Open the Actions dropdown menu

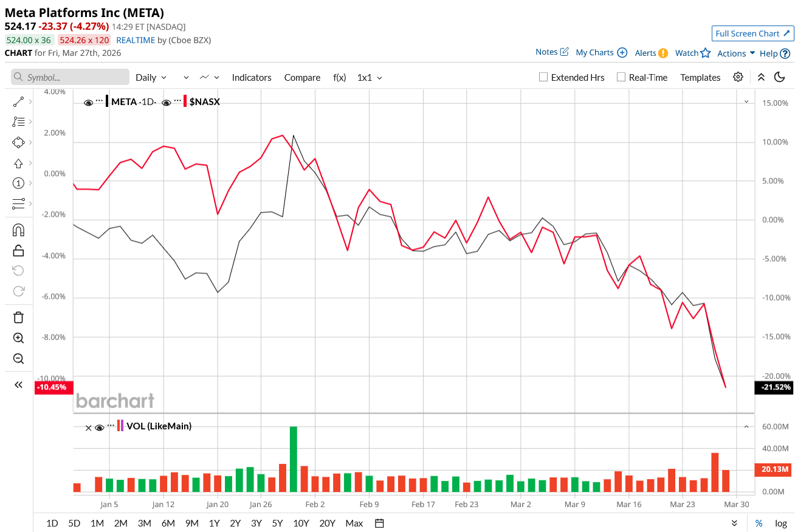pos(736,53)
